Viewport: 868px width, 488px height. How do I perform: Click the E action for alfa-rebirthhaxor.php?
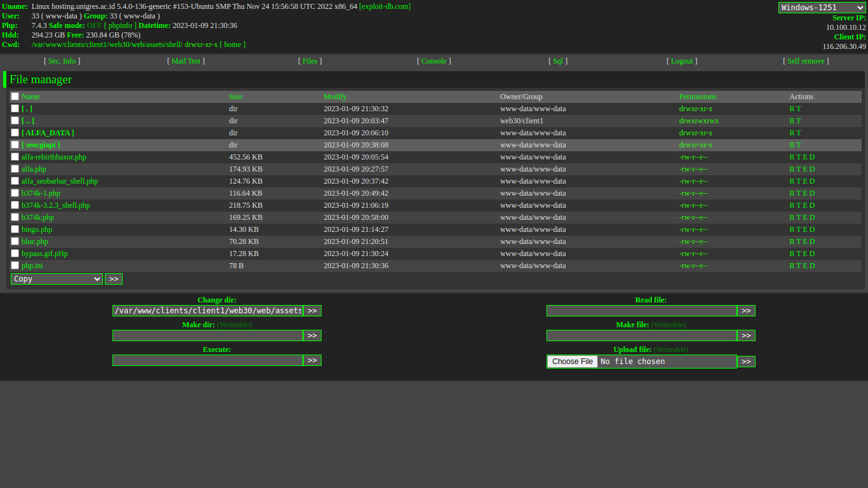(805, 157)
